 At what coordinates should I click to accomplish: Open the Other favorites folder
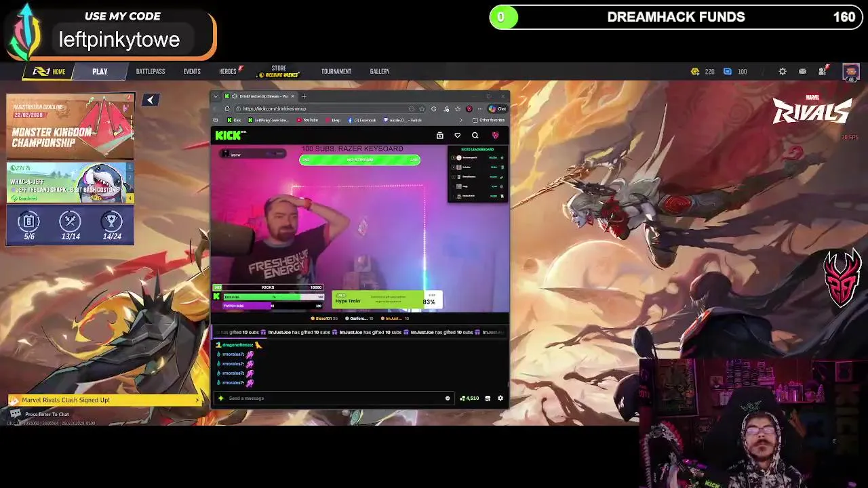point(488,120)
